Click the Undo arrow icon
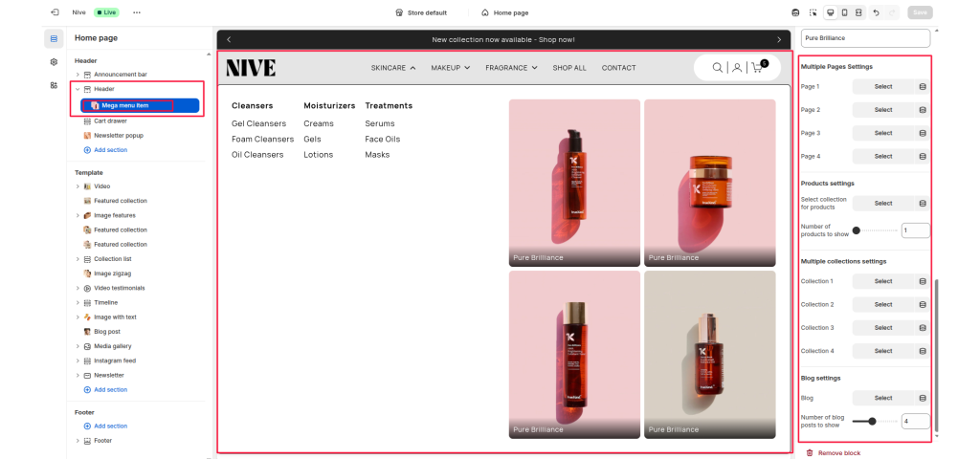Image resolution: width=980 pixels, height=459 pixels. coord(876,12)
